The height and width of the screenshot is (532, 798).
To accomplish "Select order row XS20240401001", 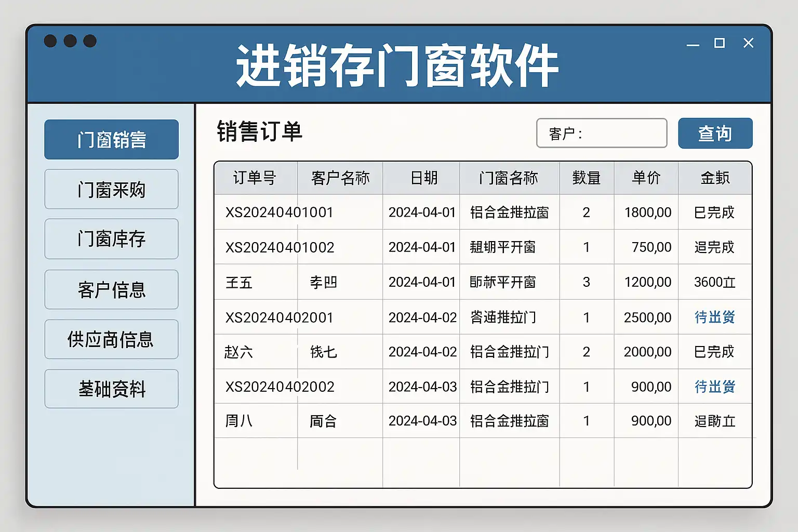I will [x=279, y=212].
